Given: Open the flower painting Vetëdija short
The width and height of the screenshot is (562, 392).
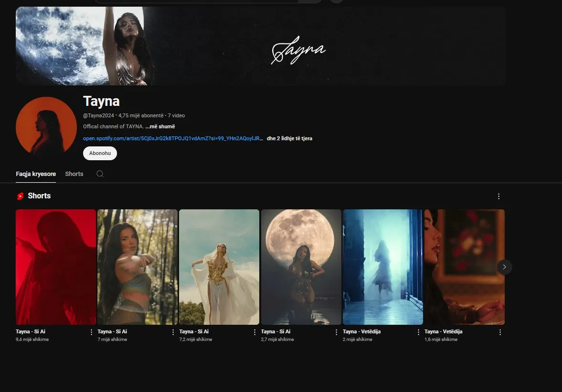Looking at the screenshot, I should click(465, 267).
